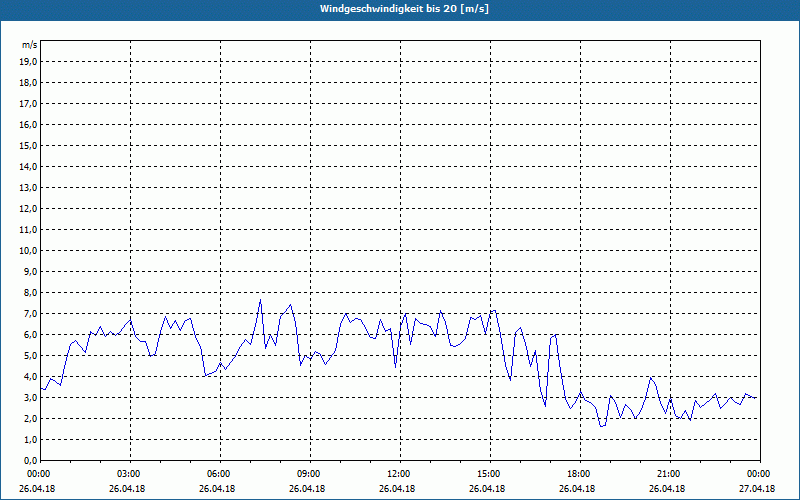This screenshot has height=500, width=800.
Task: Select the "26.04.18" date under 06:00
Action: [217, 489]
